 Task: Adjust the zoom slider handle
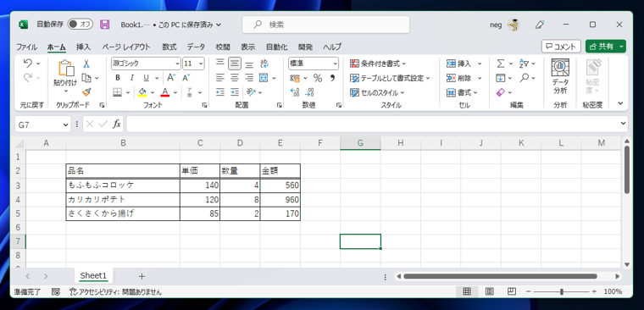pos(562,291)
